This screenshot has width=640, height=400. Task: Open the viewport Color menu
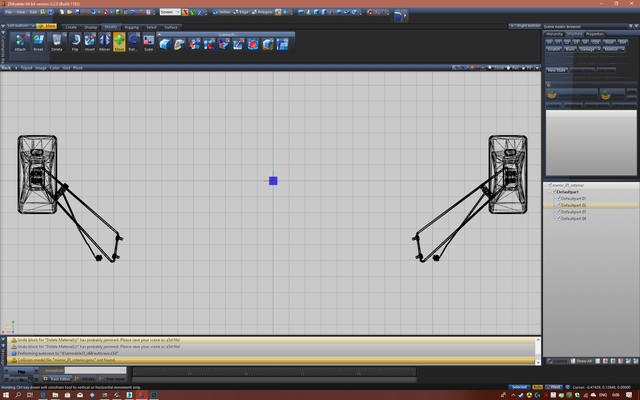click(55, 68)
